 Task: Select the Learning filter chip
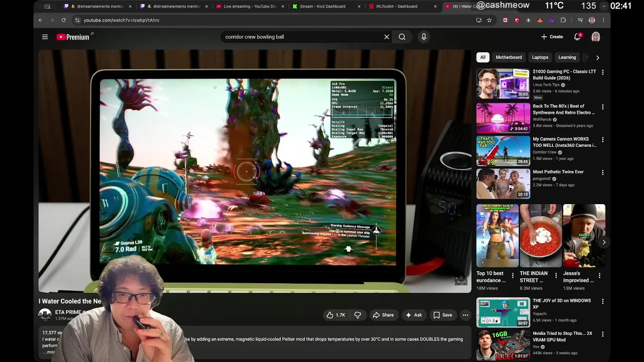tap(567, 57)
